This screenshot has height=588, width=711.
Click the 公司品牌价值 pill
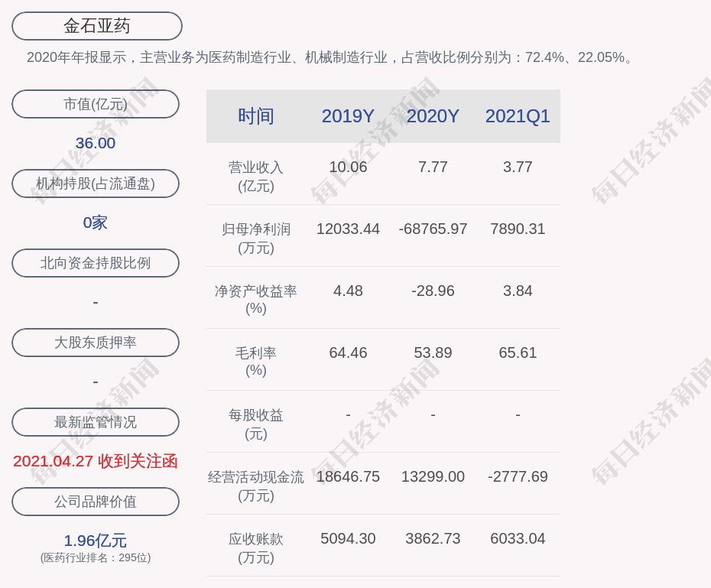click(x=96, y=502)
